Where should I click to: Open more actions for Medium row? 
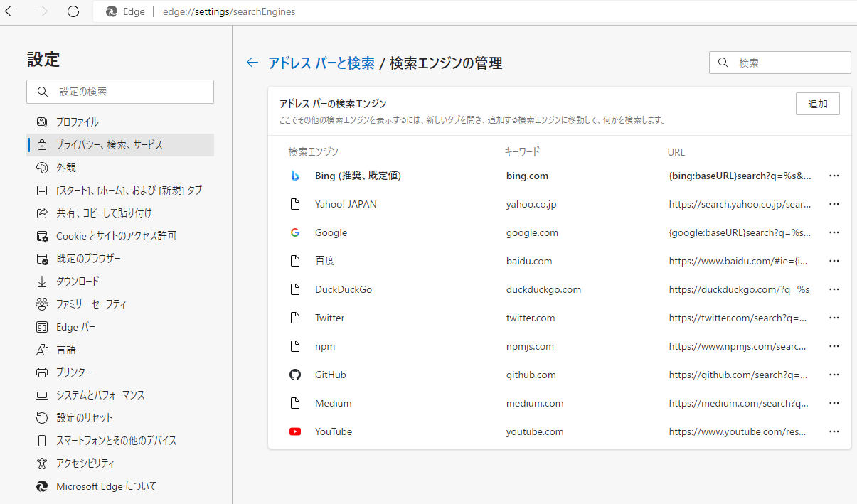[834, 403]
